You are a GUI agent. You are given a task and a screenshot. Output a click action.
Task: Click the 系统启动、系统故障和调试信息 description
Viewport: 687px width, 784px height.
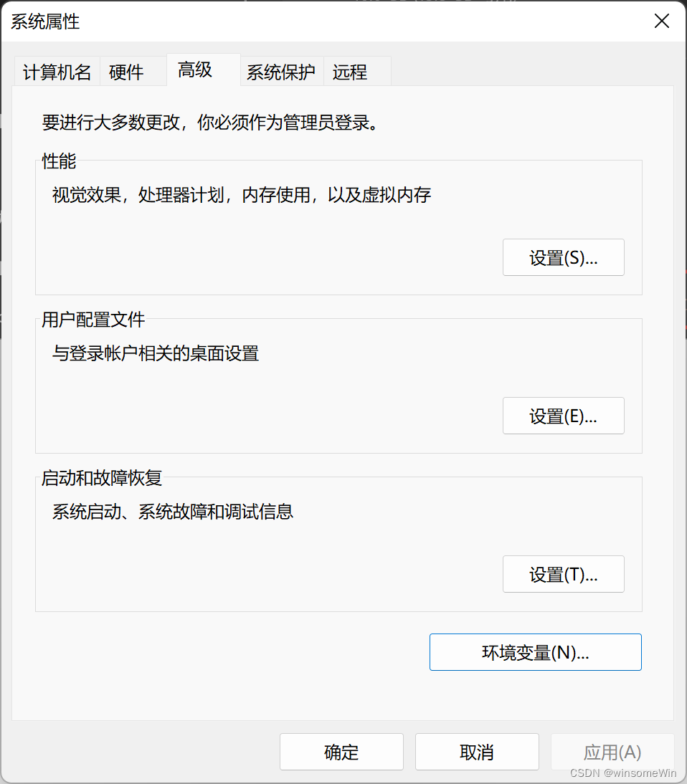coord(173,512)
